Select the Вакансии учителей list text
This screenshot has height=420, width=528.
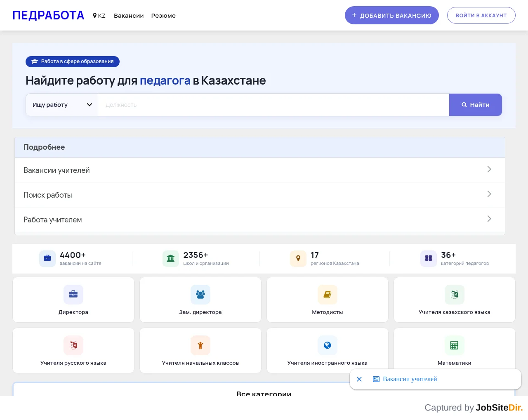(57, 170)
